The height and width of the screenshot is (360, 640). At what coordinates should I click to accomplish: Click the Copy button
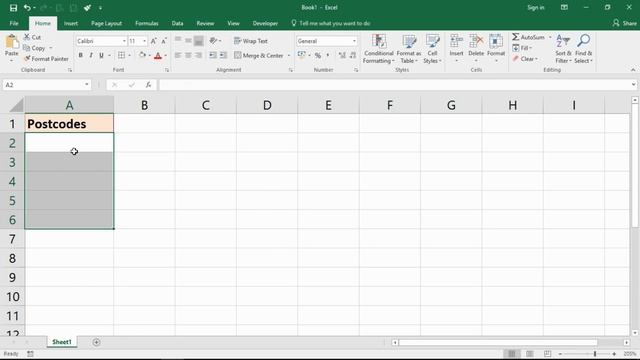[34, 48]
